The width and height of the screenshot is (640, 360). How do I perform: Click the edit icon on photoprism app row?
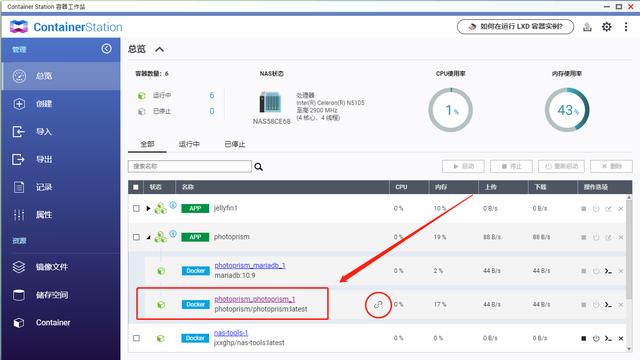click(x=608, y=237)
